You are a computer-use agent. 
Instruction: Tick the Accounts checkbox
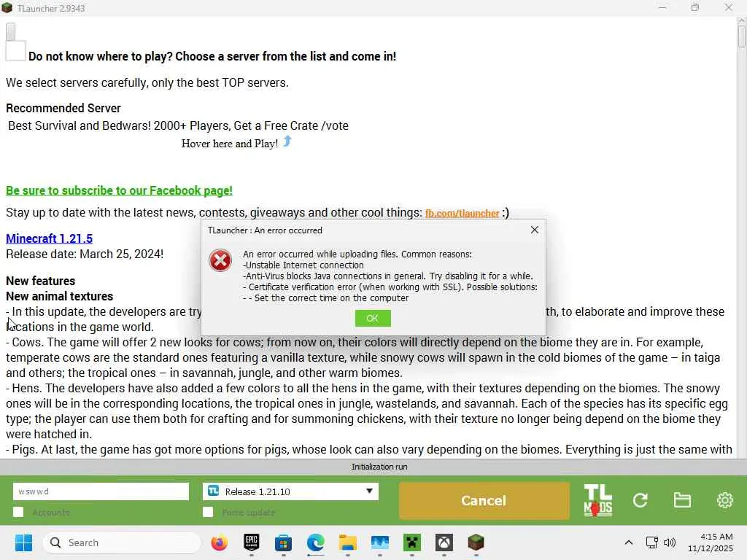point(18,513)
